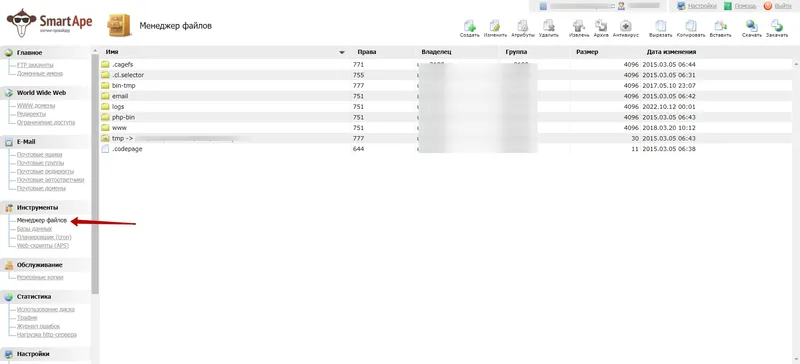Click the tmp symlink icon
Image resolution: width=800 pixels, height=364 pixels.
click(x=105, y=138)
